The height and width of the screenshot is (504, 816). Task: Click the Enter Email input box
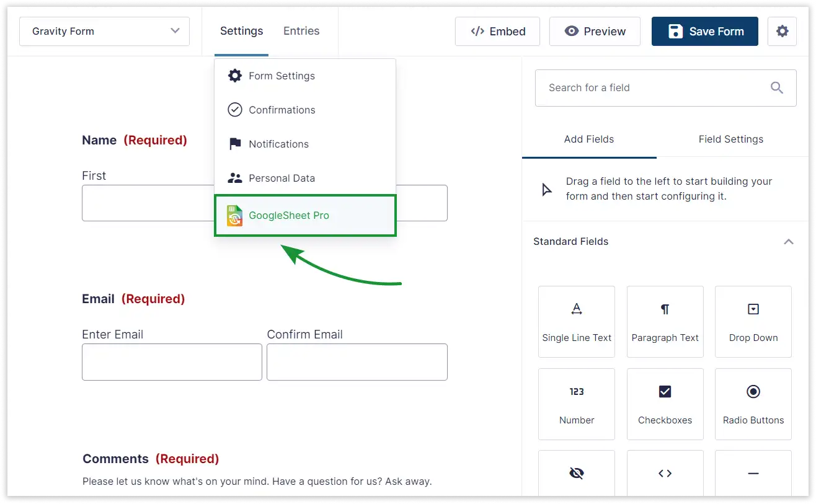[172, 362]
